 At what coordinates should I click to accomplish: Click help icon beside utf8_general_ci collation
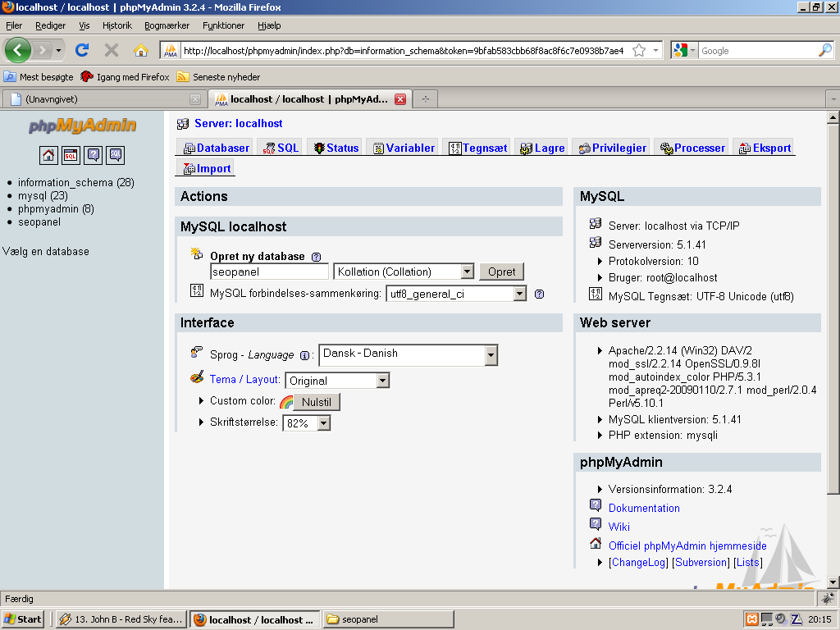click(540, 294)
